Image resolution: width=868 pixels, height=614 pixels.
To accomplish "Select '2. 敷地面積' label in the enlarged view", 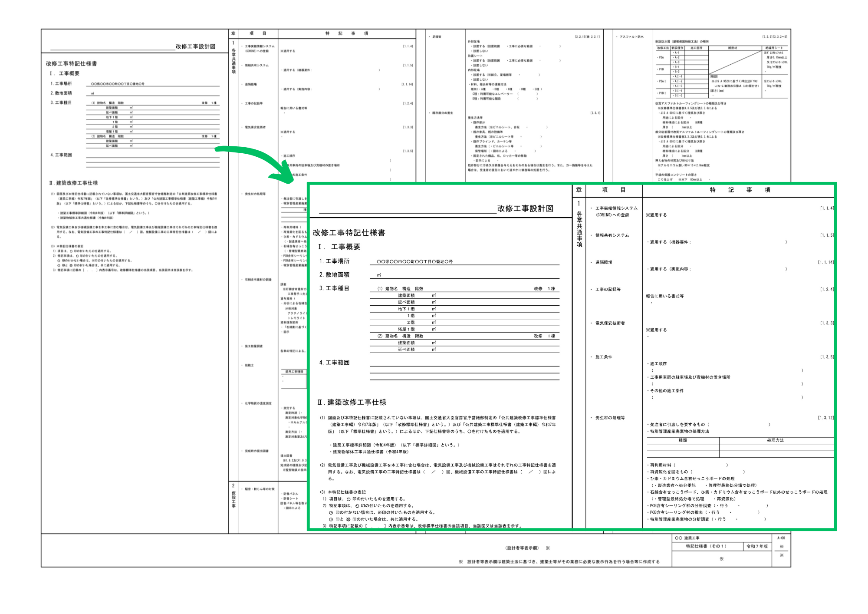I will [x=334, y=274].
